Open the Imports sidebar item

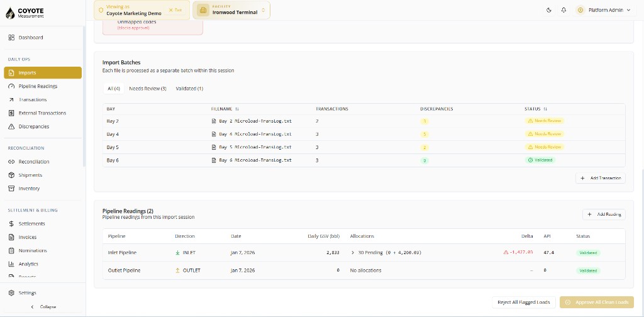click(43, 73)
